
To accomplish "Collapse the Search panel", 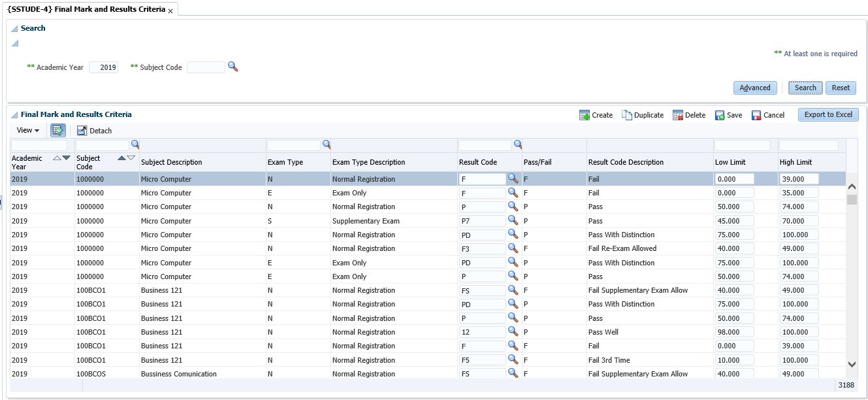I will (14, 29).
